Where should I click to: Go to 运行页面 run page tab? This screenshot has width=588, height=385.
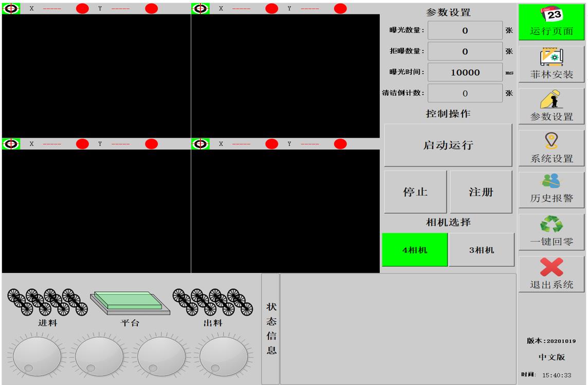point(552,21)
